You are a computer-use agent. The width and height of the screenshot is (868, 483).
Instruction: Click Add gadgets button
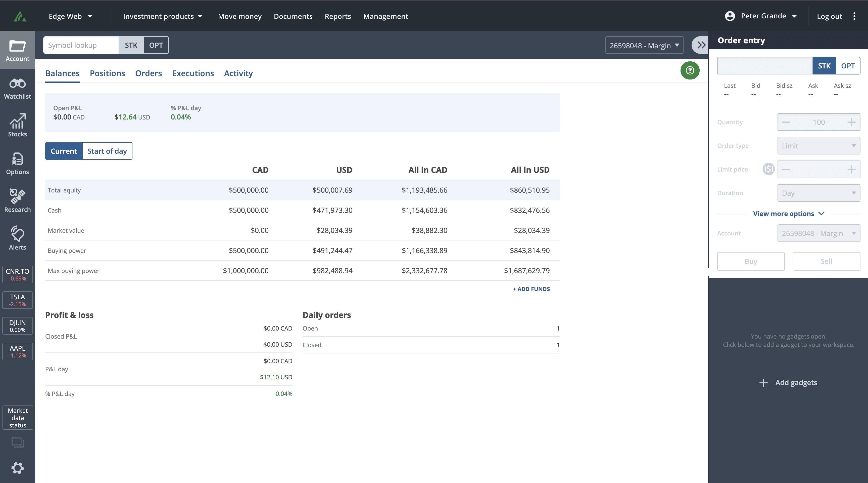(788, 382)
